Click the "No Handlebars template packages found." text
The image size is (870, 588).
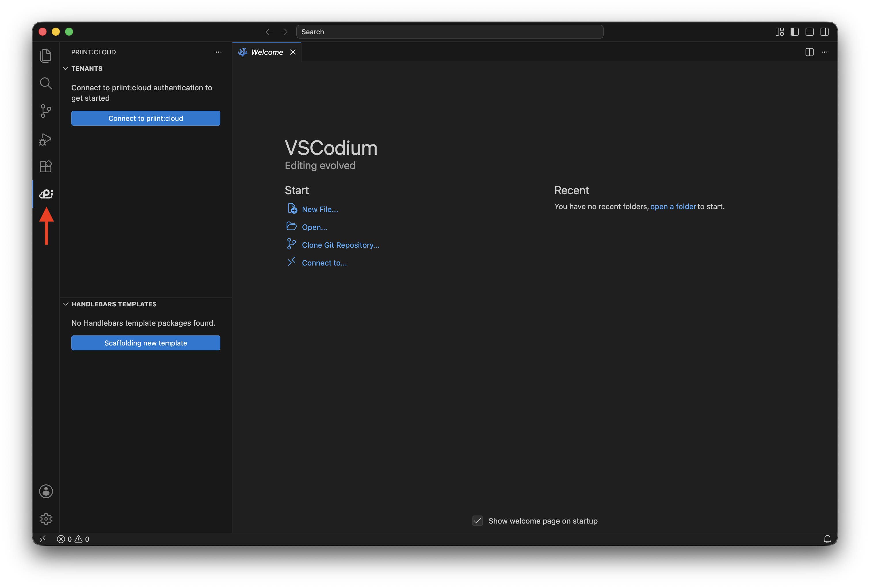coord(143,323)
